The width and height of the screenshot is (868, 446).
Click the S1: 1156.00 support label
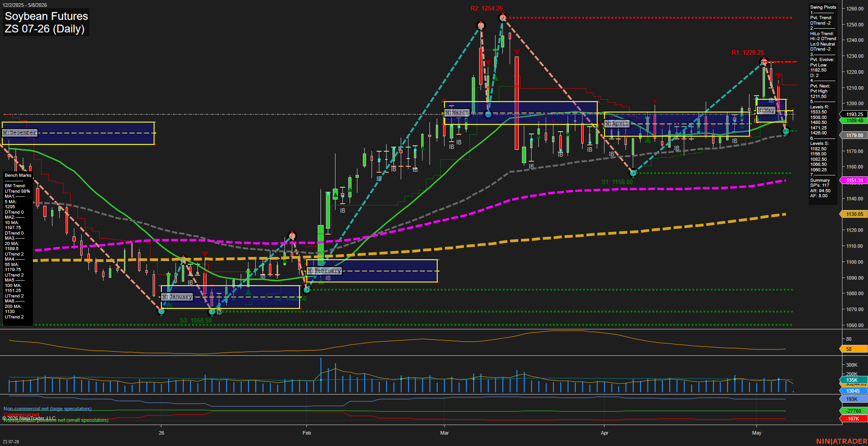click(617, 182)
